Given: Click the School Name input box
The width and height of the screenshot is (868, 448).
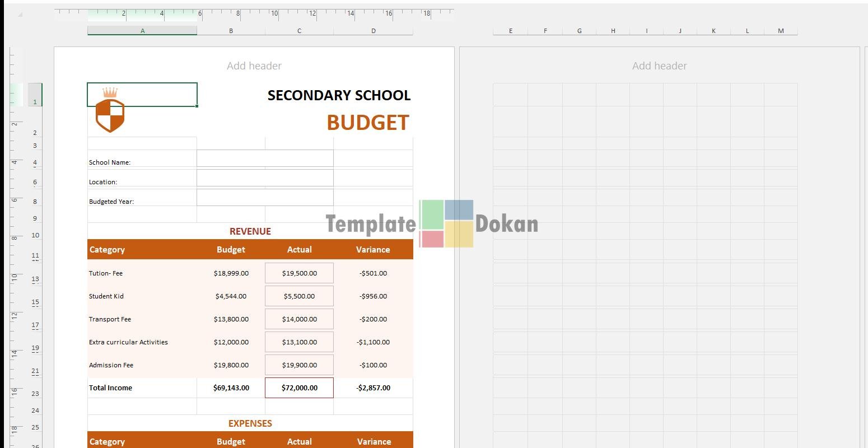Looking at the screenshot, I should 265,159.
